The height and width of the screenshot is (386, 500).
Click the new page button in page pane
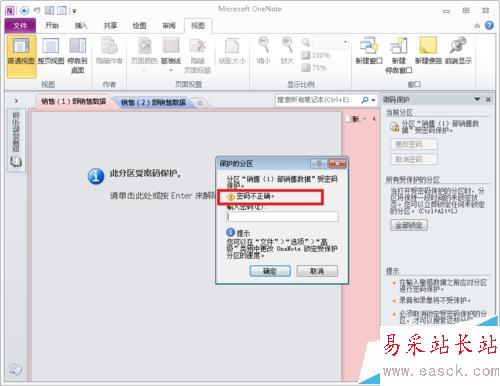(354, 119)
